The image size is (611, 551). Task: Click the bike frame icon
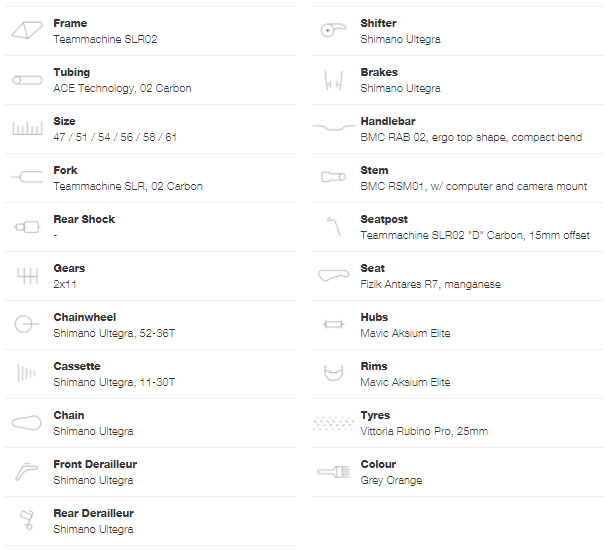pyautogui.click(x=25, y=31)
